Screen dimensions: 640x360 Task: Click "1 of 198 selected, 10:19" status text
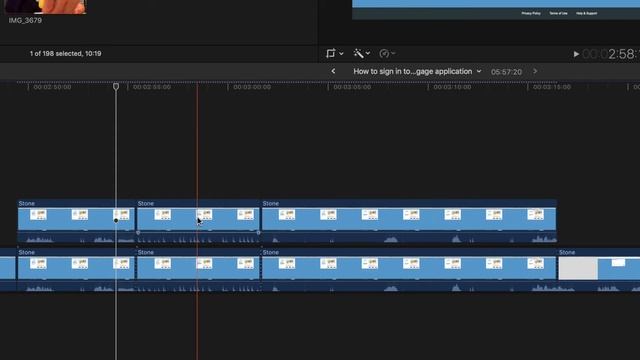(x=65, y=53)
